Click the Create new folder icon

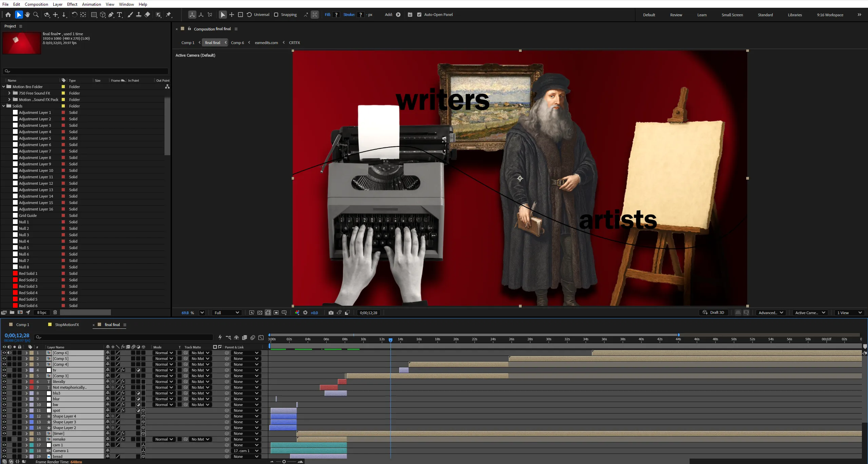coord(12,312)
